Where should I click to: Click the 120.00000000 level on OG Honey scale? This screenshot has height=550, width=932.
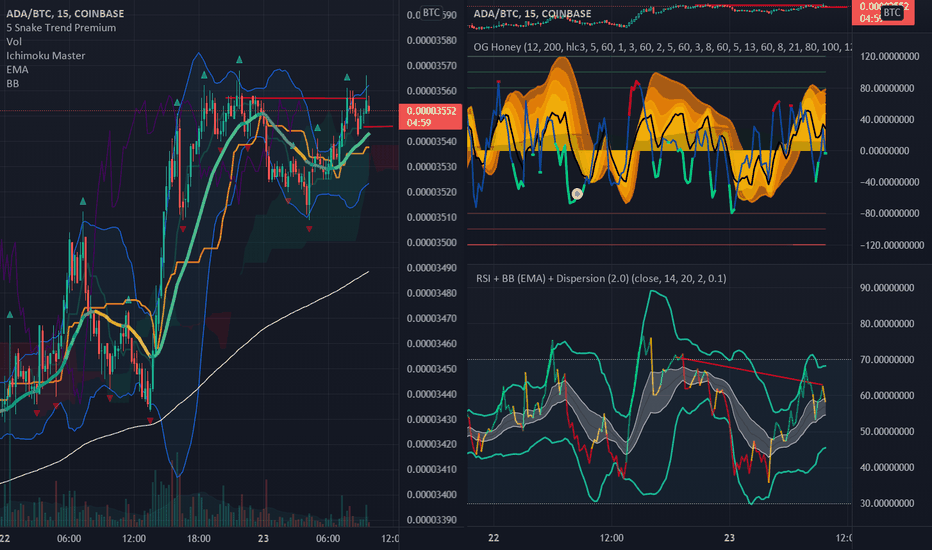(x=890, y=56)
